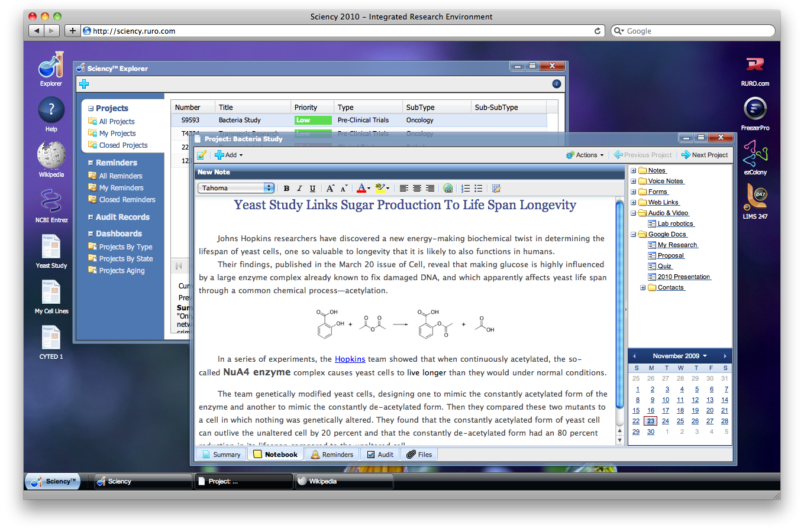804x532 pixels.
Task: Click the note's vertical scrollbar
Action: pos(619,305)
